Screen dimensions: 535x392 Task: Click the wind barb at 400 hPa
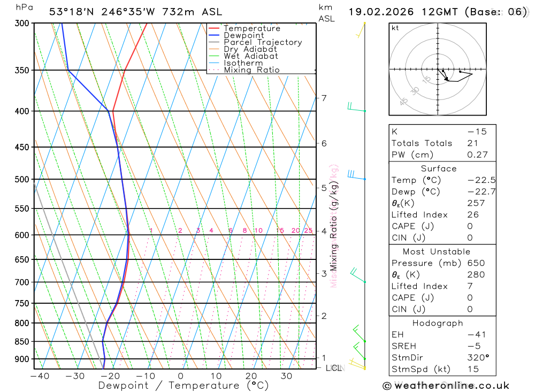coord(356,107)
